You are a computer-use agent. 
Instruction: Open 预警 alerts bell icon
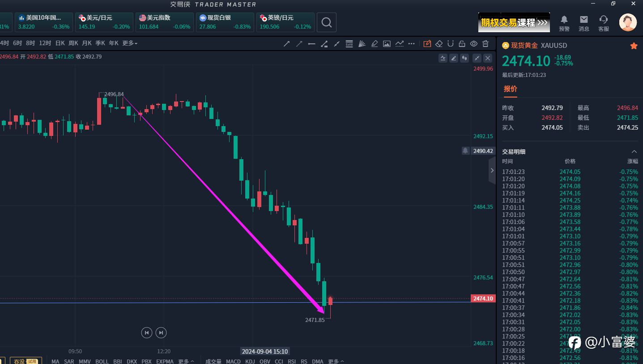(x=564, y=23)
